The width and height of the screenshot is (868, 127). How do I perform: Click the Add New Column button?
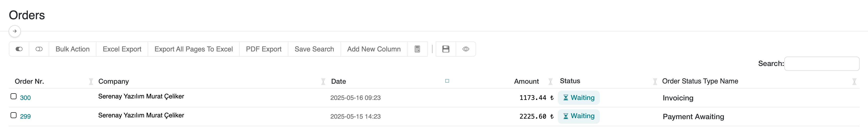pos(374,49)
